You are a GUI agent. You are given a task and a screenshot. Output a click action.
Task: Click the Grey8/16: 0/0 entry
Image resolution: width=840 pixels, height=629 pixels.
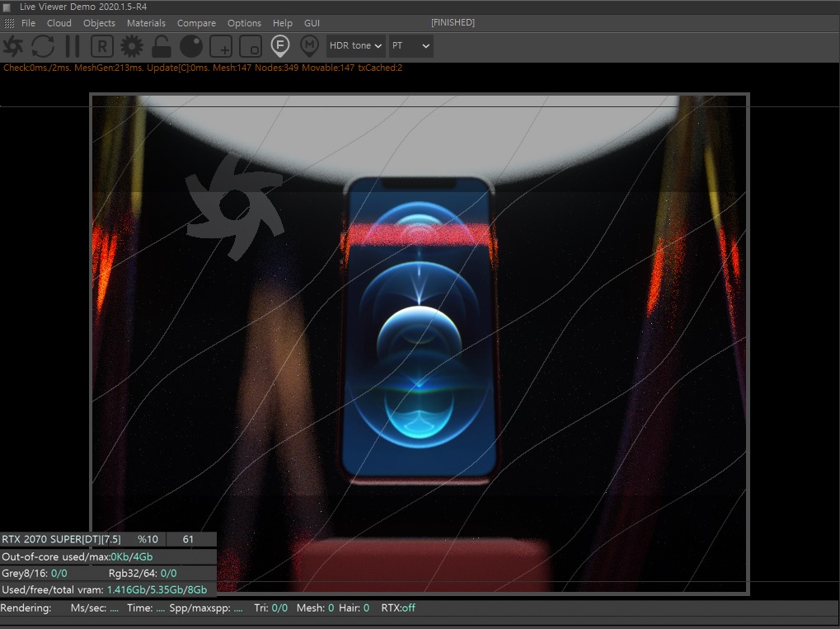coord(35,573)
